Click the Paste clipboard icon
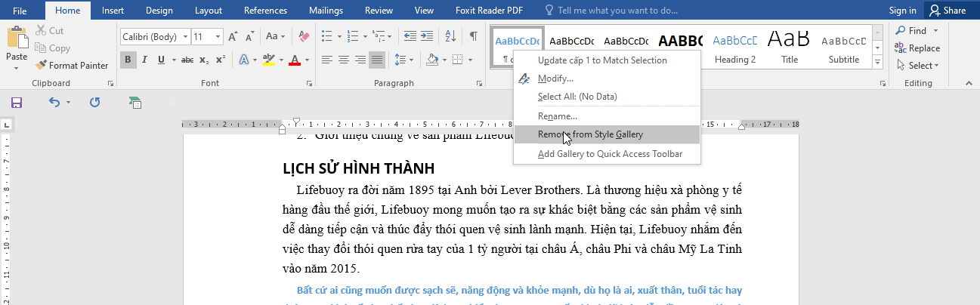 pos(17,38)
